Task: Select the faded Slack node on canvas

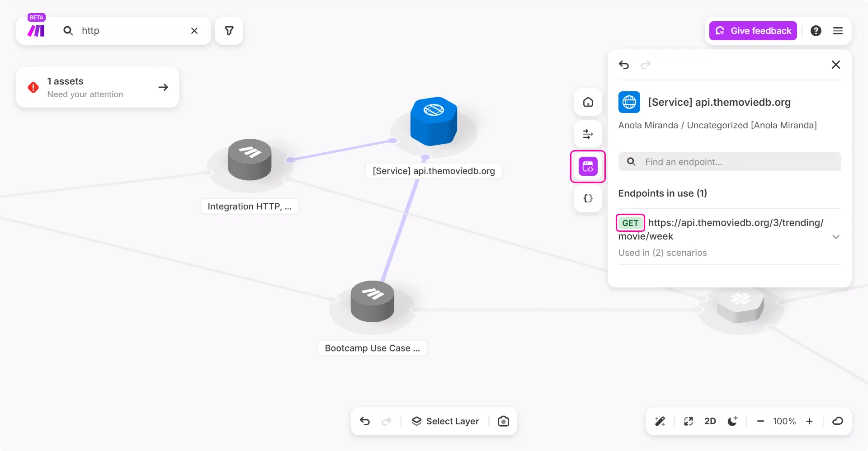Action: [741, 306]
